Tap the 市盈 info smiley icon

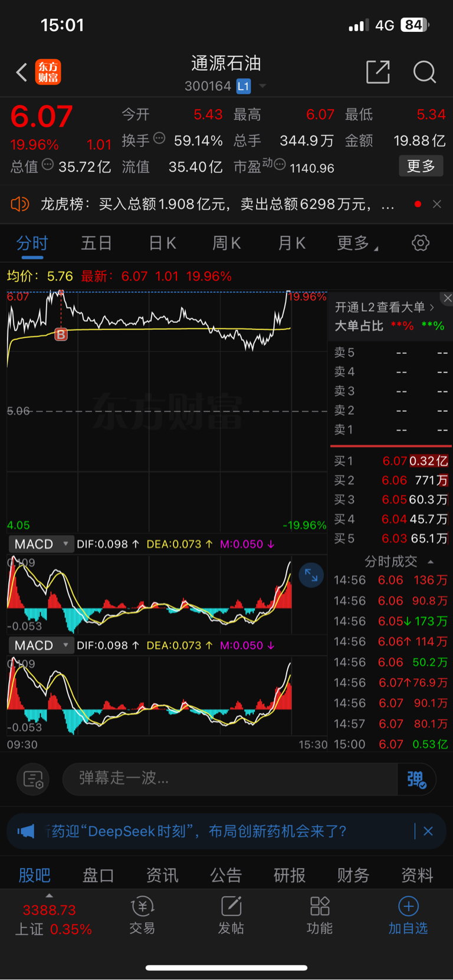(x=280, y=164)
